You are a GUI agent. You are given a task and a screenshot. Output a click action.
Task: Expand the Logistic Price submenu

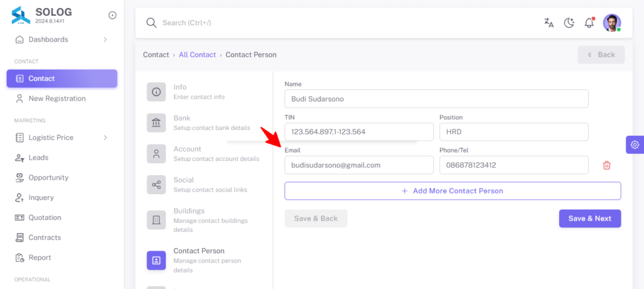pyautogui.click(x=105, y=138)
